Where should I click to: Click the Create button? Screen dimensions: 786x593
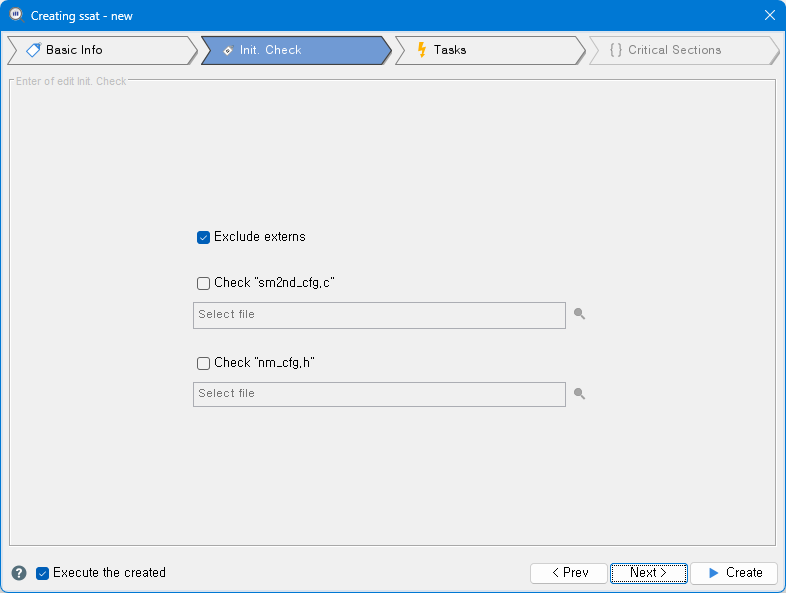click(x=734, y=573)
